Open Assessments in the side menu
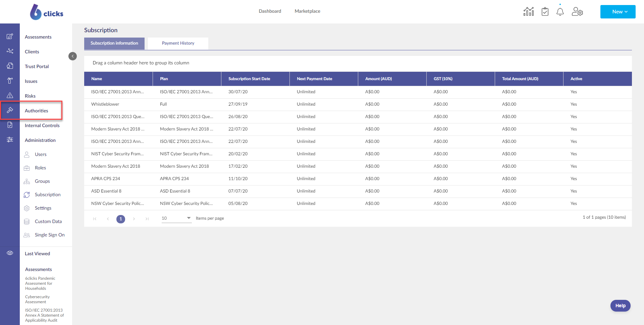 pos(38,37)
